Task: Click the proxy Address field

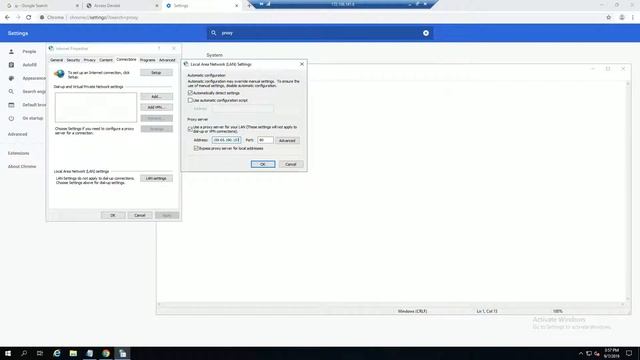Action: [x=226, y=140]
